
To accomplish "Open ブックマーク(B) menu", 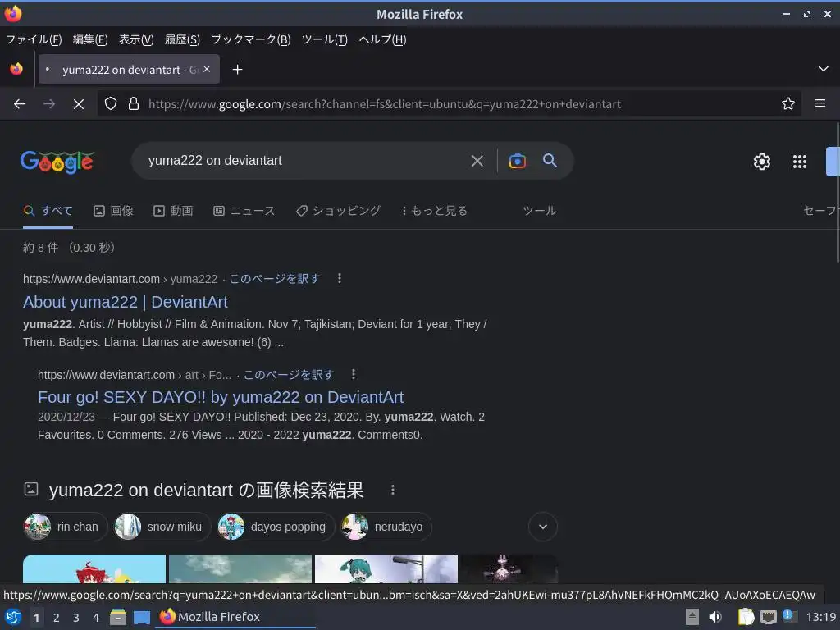I will [x=251, y=39].
